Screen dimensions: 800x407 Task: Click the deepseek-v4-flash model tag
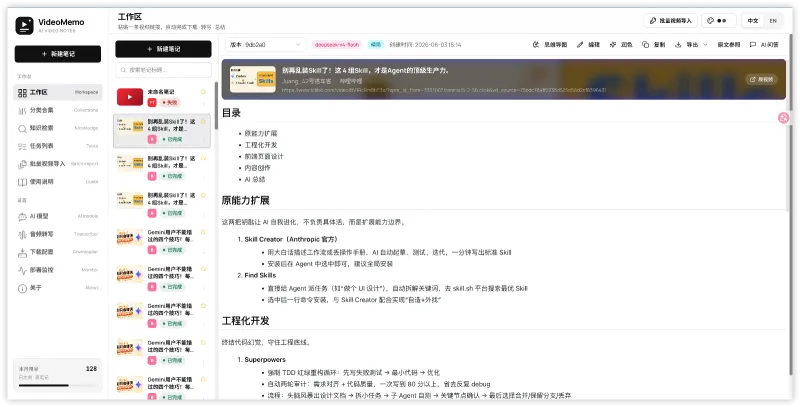pyautogui.click(x=337, y=45)
